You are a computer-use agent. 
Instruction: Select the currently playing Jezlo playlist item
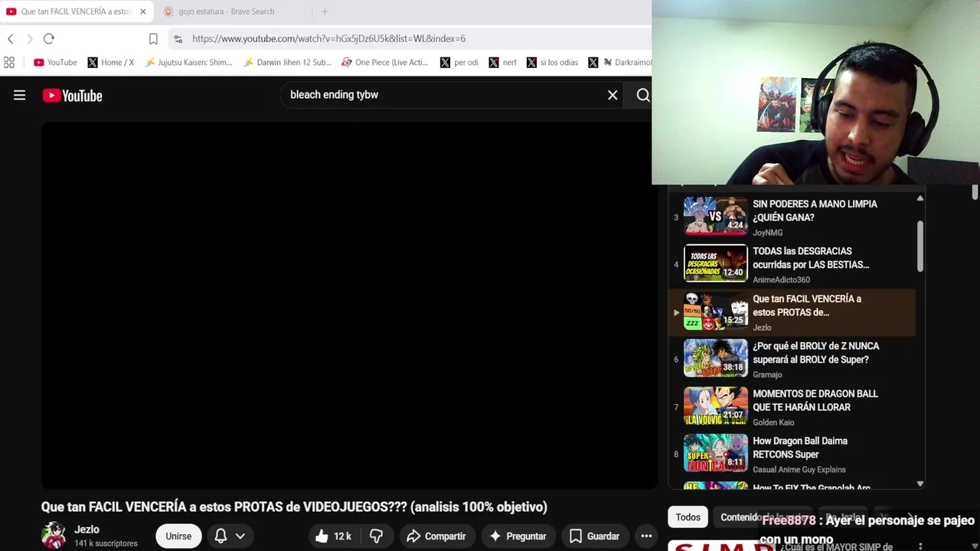(x=792, y=312)
